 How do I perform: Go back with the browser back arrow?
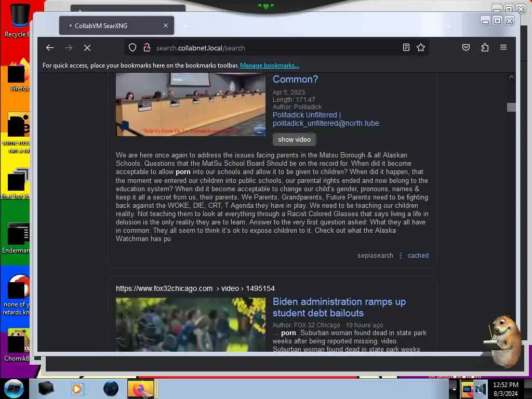[50, 48]
